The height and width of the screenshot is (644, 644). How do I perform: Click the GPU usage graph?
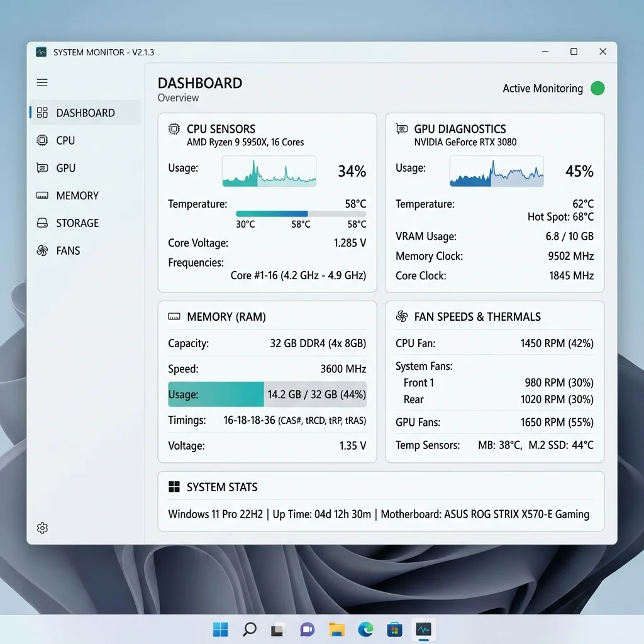497,171
